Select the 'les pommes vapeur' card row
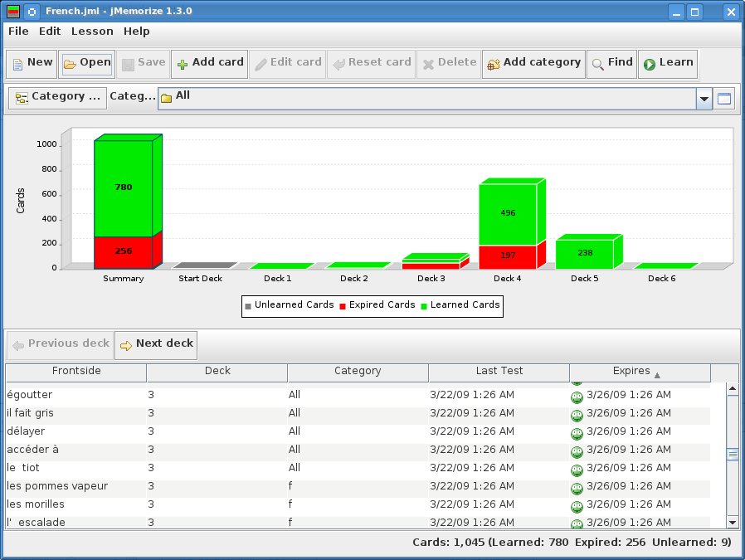The image size is (745, 560). point(358,486)
